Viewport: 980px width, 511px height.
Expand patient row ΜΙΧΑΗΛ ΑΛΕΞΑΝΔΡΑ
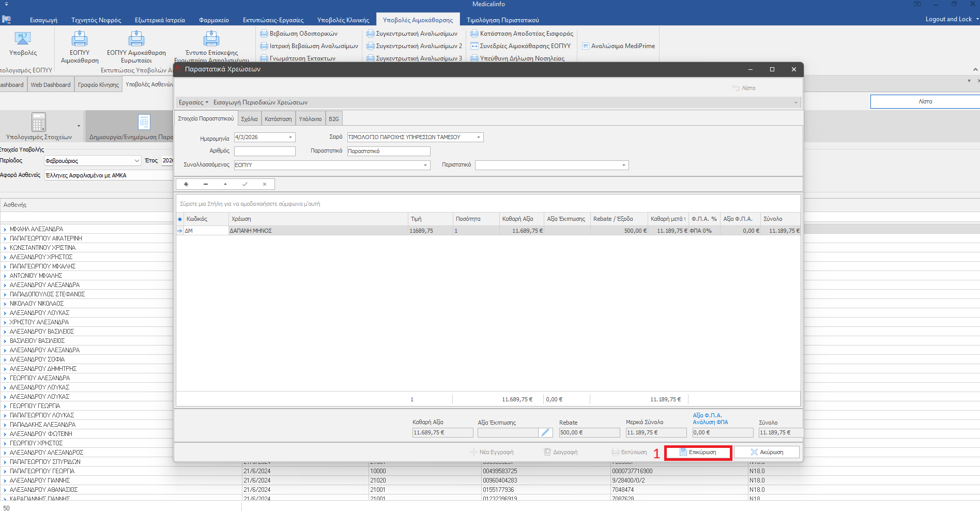pos(5,229)
